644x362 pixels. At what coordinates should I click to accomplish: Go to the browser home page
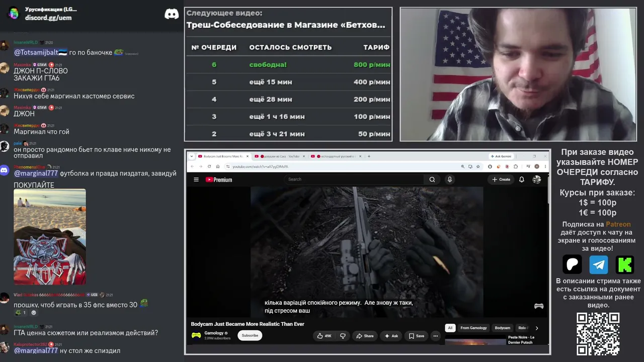[x=218, y=166]
